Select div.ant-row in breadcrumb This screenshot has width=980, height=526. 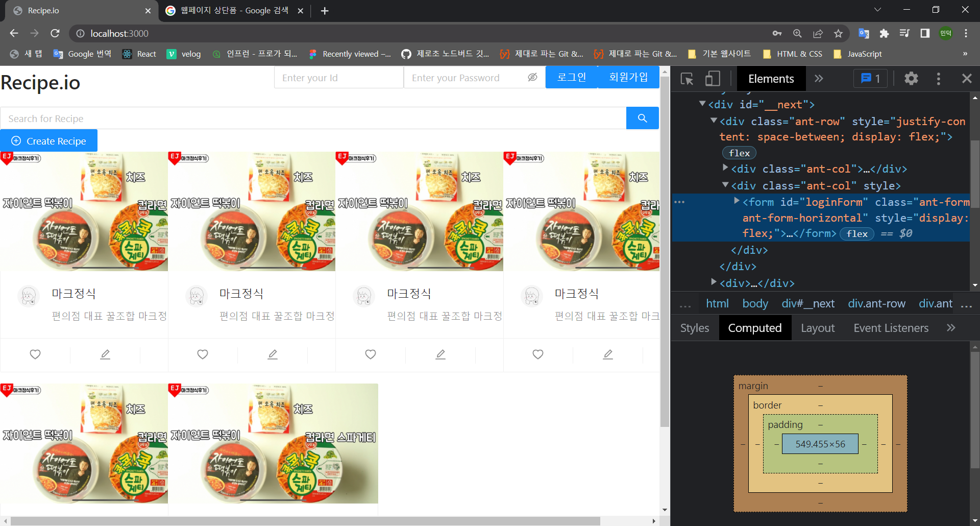pos(876,303)
